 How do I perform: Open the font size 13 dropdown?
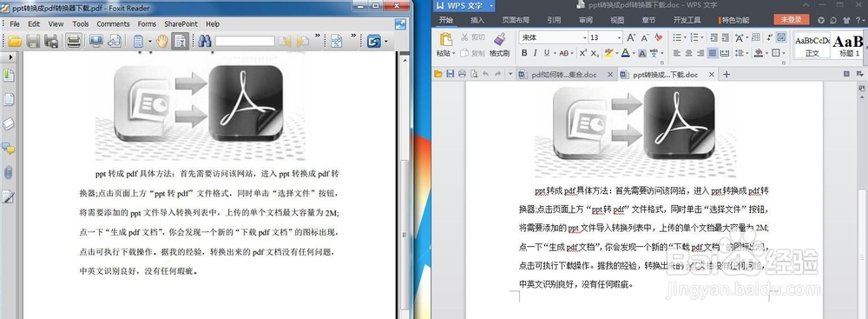coord(620,37)
